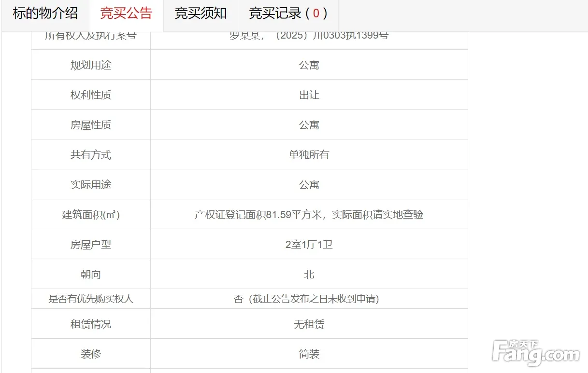Viewport: 588px width, 373px height.
Task: Click the 权利性质 label cell
Action: [x=91, y=95]
